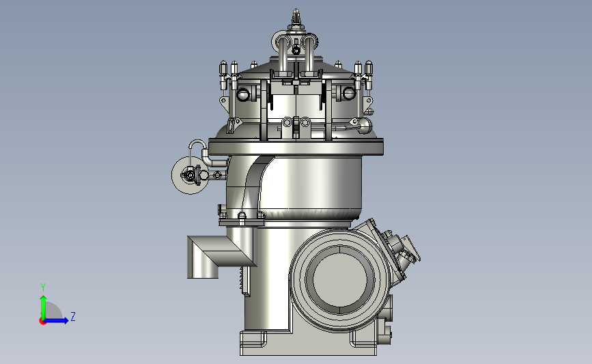Click the red X axis origin ball of the triad
This screenshot has height=364, width=592.
(42, 322)
